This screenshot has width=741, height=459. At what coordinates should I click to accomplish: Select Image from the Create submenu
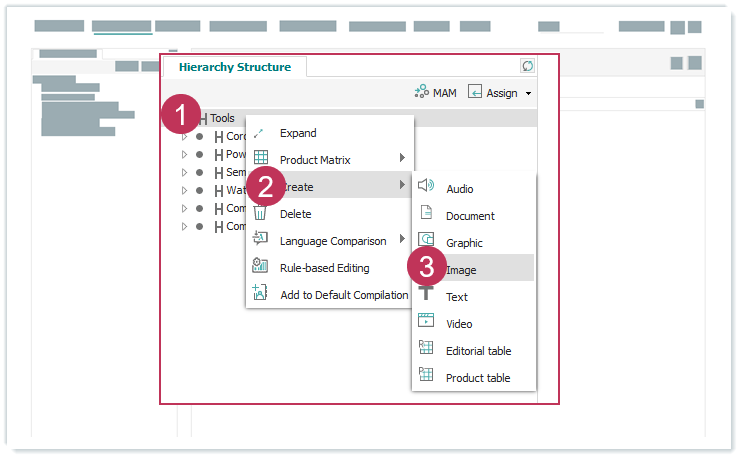(461, 270)
